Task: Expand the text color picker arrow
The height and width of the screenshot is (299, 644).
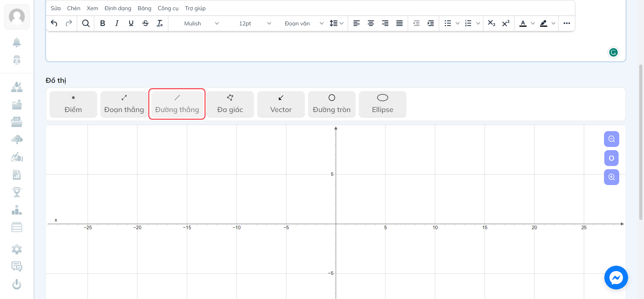Action: pyautogui.click(x=533, y=23)
